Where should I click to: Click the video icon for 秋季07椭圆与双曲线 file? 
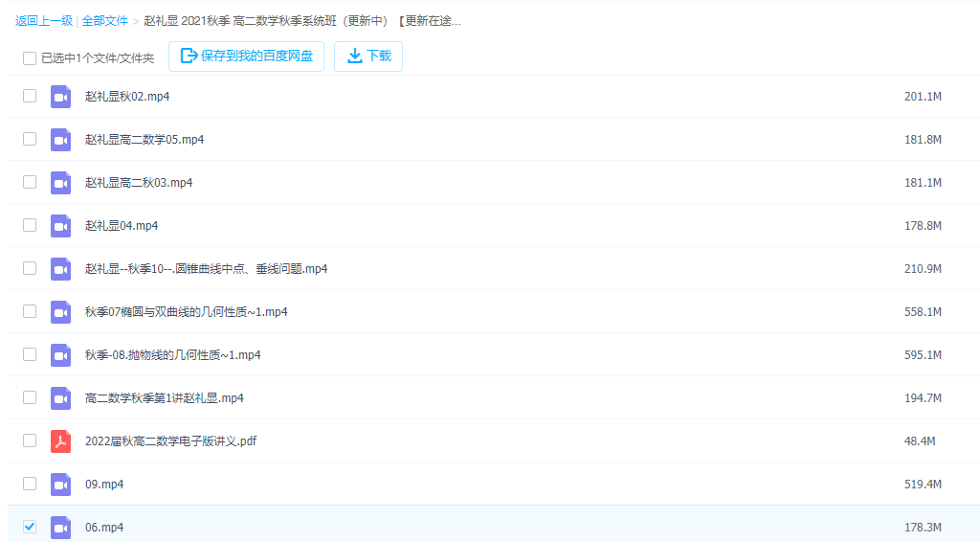(x=61, y=312)
